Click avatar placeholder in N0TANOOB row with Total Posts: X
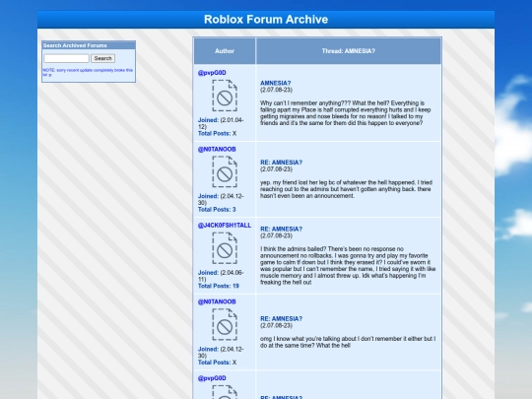Viewport: 532px width, 399px height. tap(225, 325)
